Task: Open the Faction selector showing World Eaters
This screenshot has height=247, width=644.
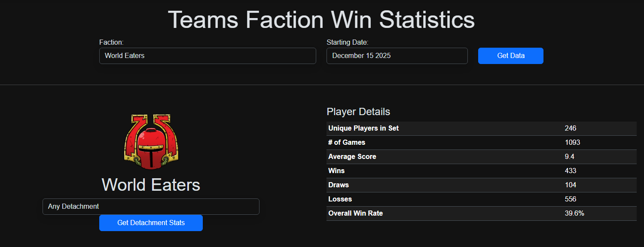Action: (x=208, y=56)
